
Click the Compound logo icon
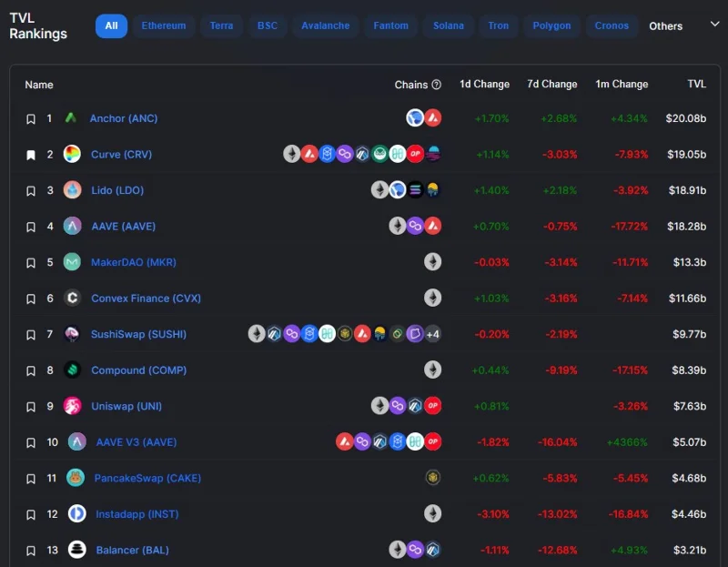[x=72, y=370]
